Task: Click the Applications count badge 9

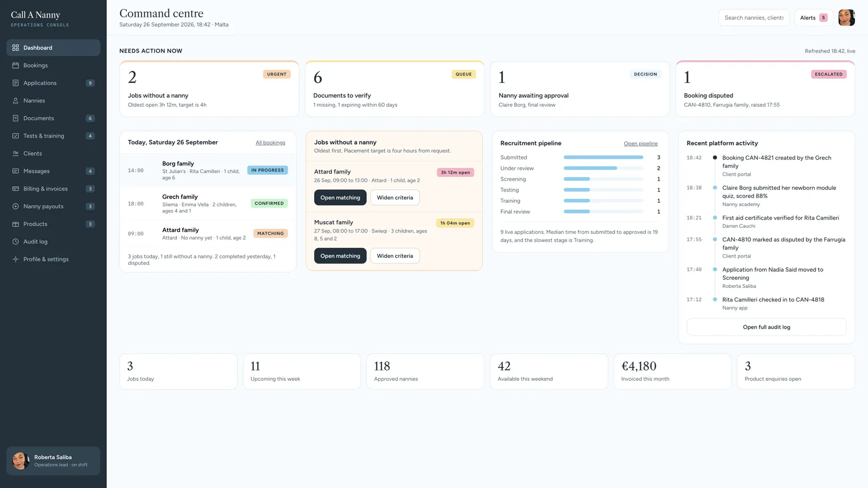Action: pyautogui.click(x=90, y=83)
